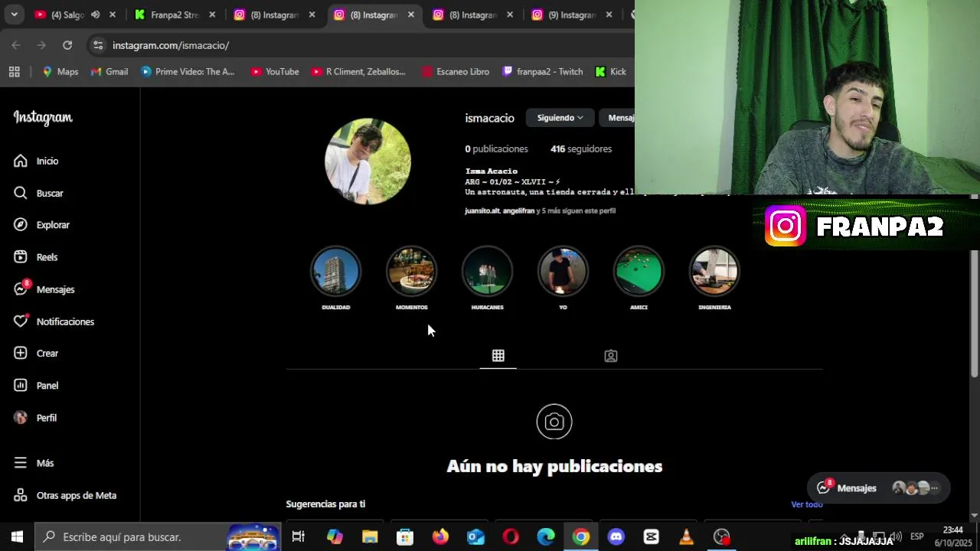The width and height of the screenshot is (980, 551).
Task: Open Kick bookmark
Action: click(x=611, y=71)
